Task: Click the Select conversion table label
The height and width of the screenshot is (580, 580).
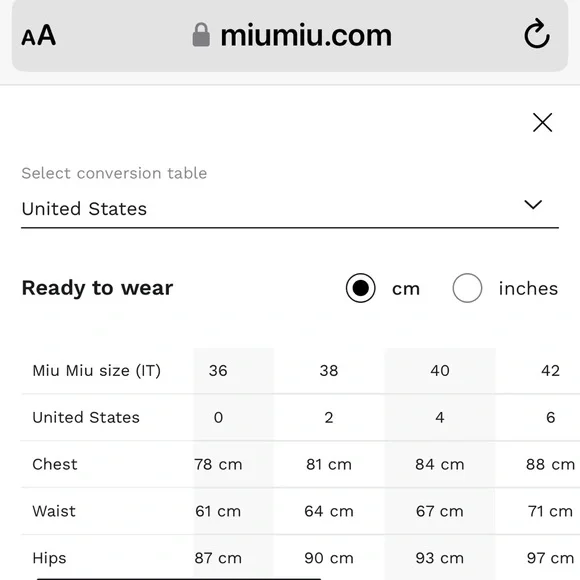Action: (114, 173)
